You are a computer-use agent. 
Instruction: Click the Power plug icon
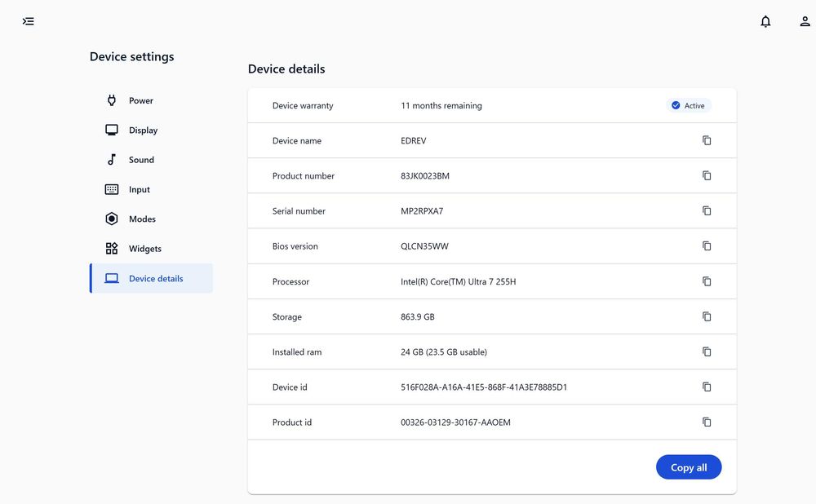pyautogui.click(x=111, y=100)
